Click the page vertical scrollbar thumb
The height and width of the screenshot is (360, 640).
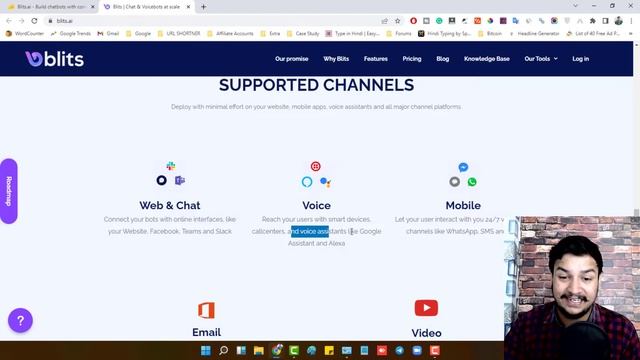click(x=636, y=213)
